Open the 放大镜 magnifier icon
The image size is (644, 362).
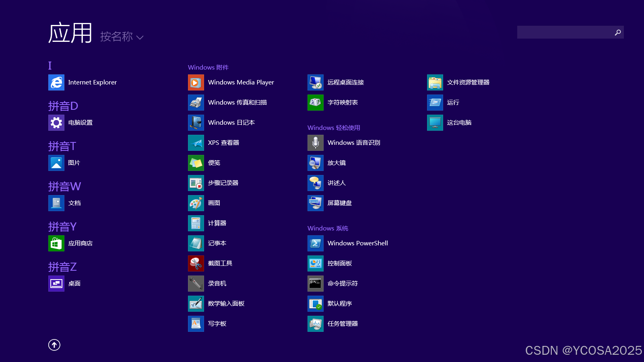(316, 163)
